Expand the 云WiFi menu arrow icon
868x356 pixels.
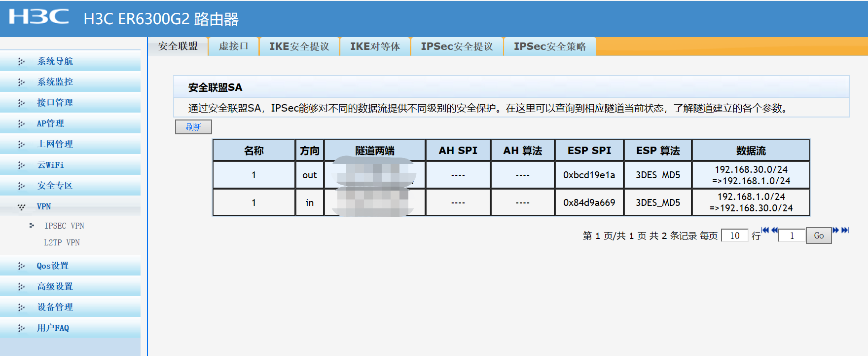(21, 165)
